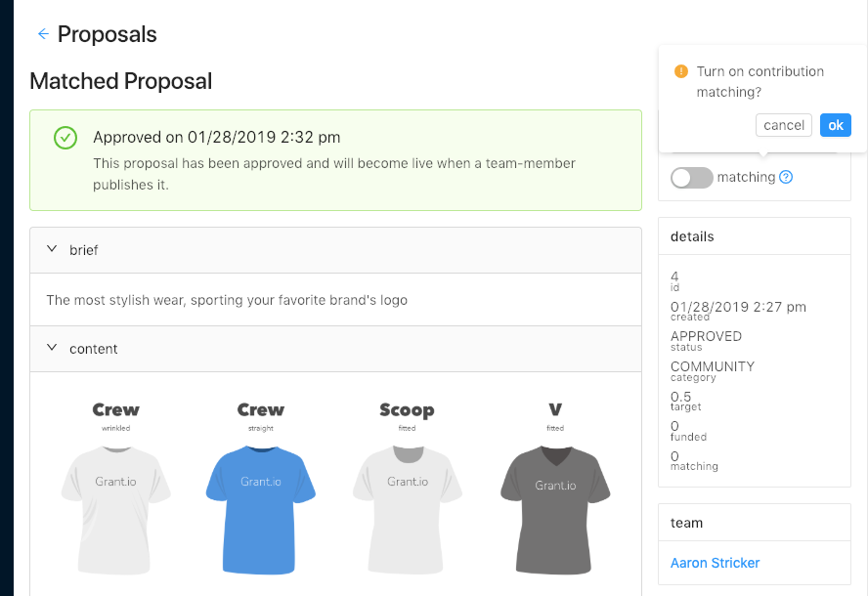Click the APPROVED status value
Viewport: 868px width, 596px height.
coord(706,336)
